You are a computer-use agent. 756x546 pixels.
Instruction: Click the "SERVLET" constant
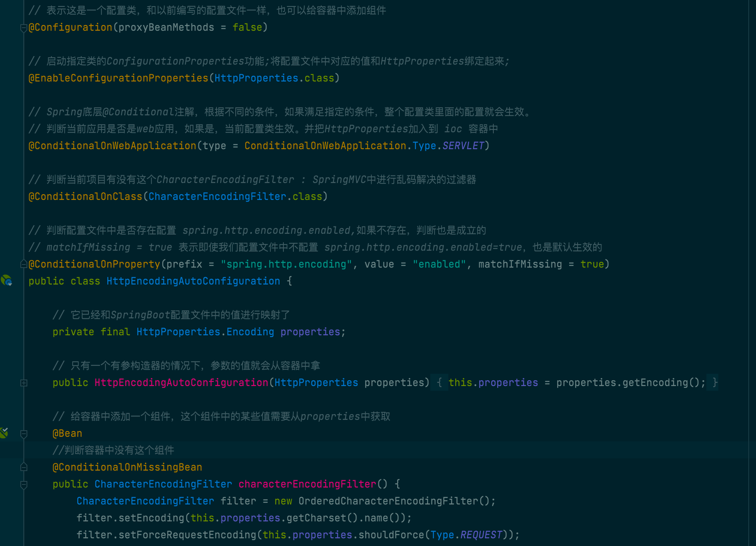[x=463, y=146]
